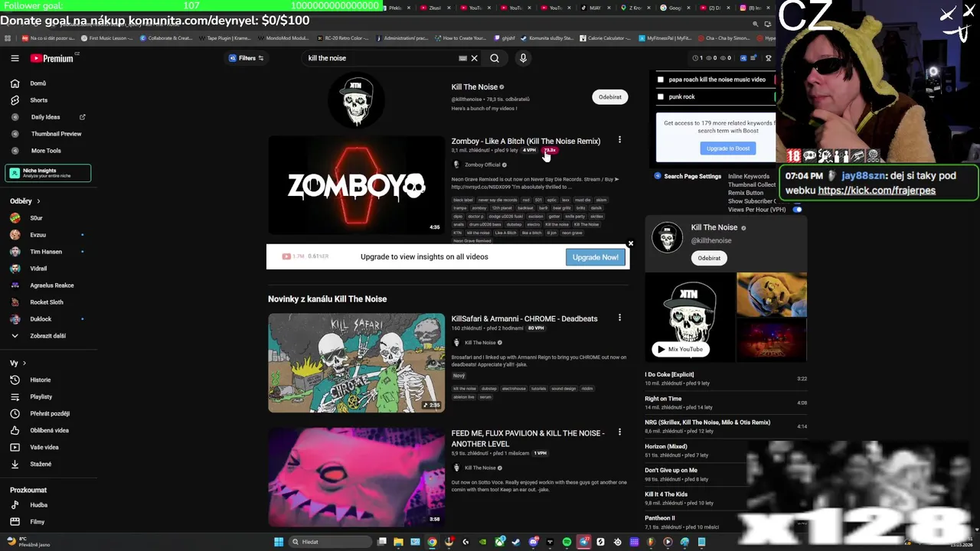Open Thumbnail Preview in the sidebar

tap(56, 134)
